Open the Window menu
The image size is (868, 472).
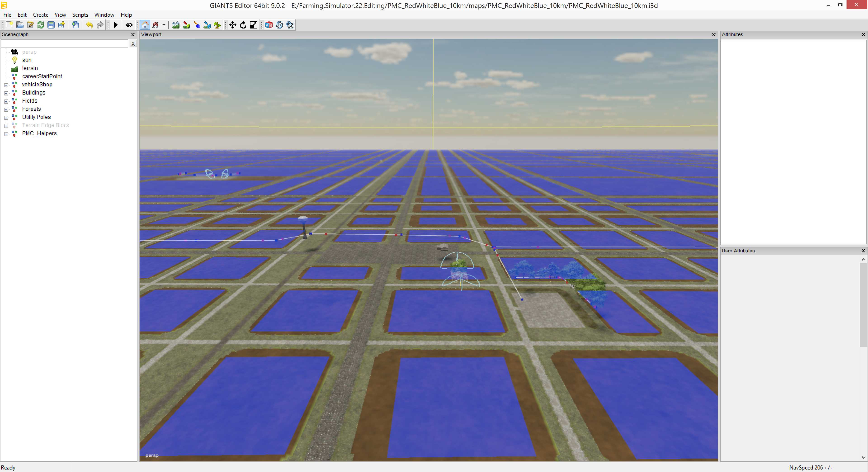coord(104,14)
